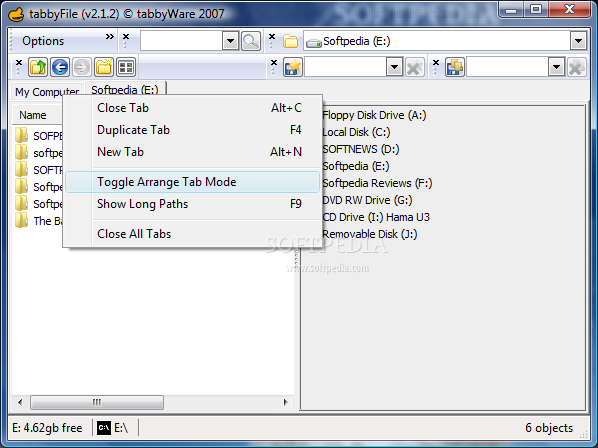Close the search toolbar using its x
Screen dimensions: 598x448
(126, 37)
